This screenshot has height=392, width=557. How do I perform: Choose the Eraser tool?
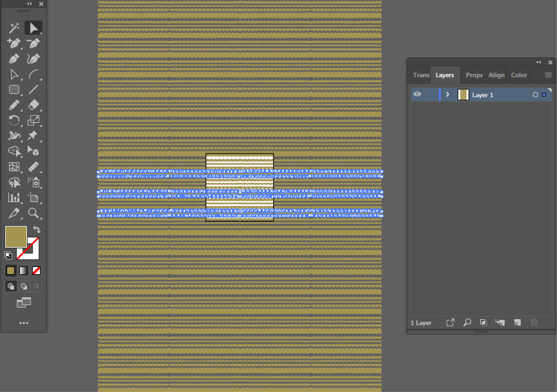click(33, 105)
